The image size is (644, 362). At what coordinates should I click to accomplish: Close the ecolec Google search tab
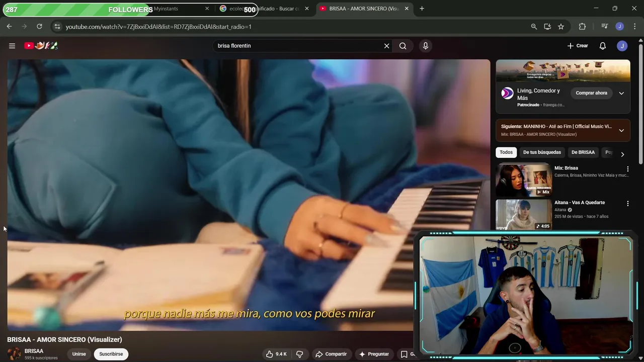pos(307,9)
